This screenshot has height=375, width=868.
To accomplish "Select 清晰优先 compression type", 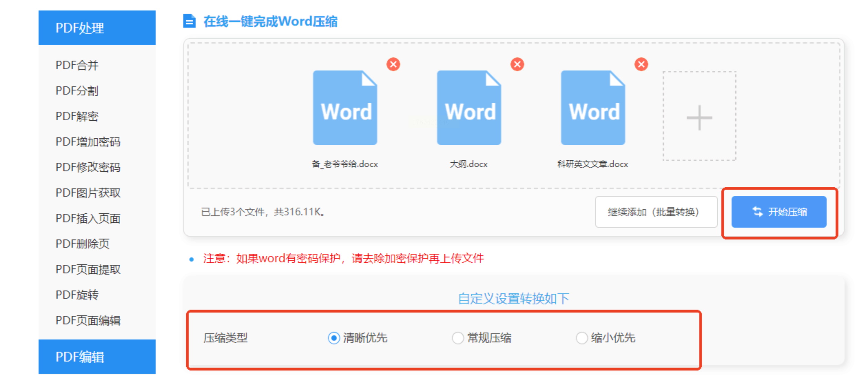I will tap(334, 338).
